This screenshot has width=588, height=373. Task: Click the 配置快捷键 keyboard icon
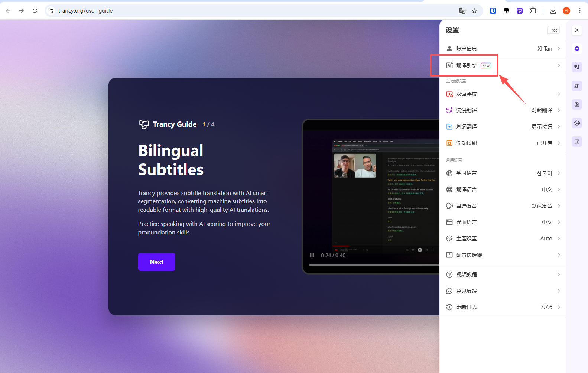[x=449, y=255]
